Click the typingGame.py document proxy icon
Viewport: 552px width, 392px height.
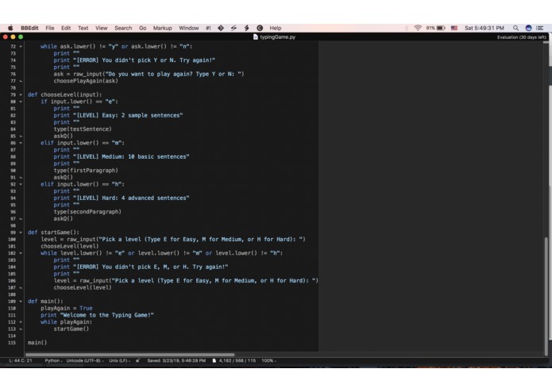coord(256,37)
